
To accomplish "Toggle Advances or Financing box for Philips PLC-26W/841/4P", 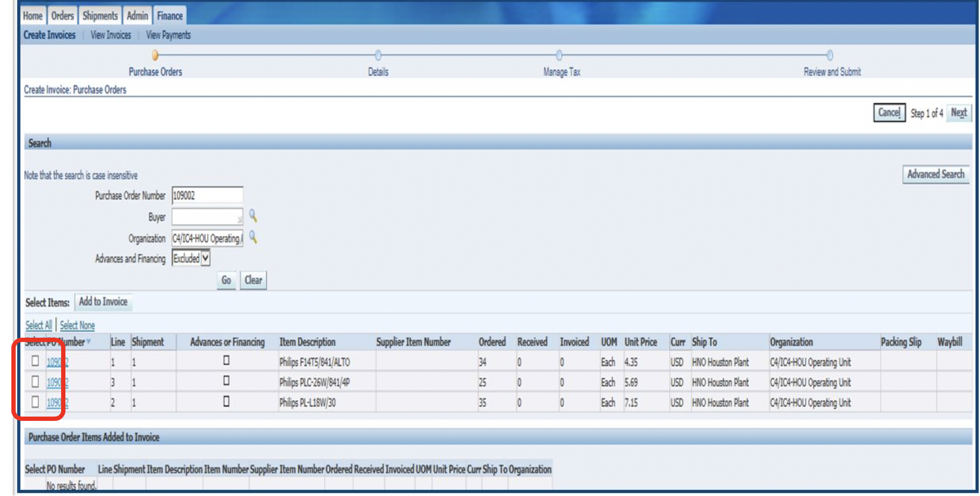I will (x=227, y=381).
